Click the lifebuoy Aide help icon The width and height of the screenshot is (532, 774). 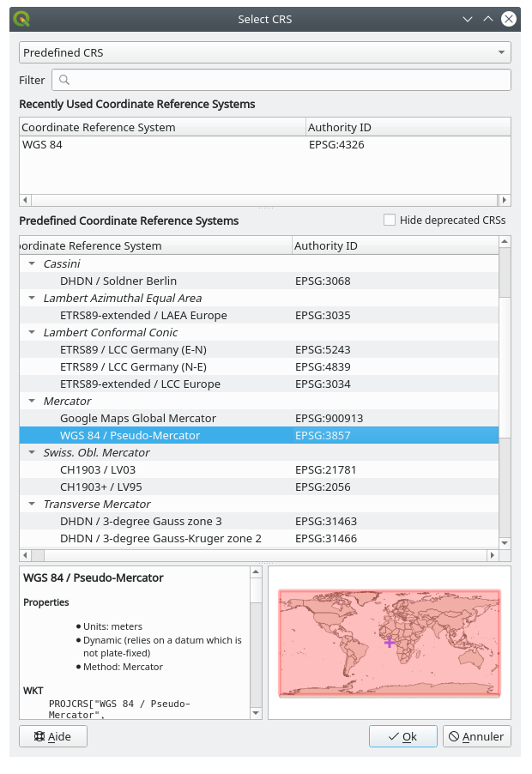(x=39, y=736)
